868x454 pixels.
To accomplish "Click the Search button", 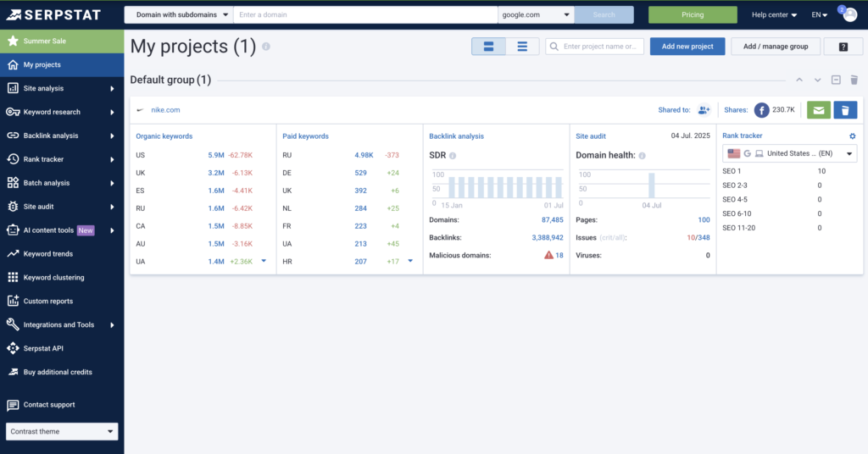I will click(604, 15).
